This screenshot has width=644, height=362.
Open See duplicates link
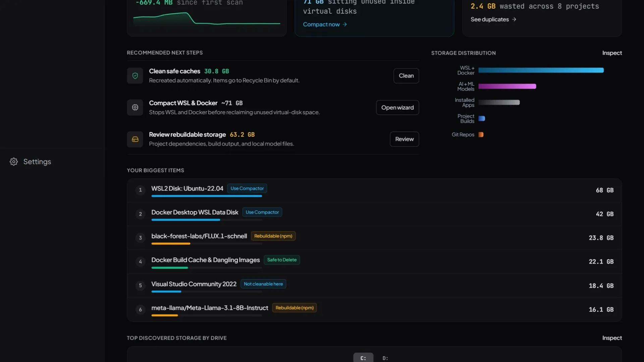click(489, 19)
